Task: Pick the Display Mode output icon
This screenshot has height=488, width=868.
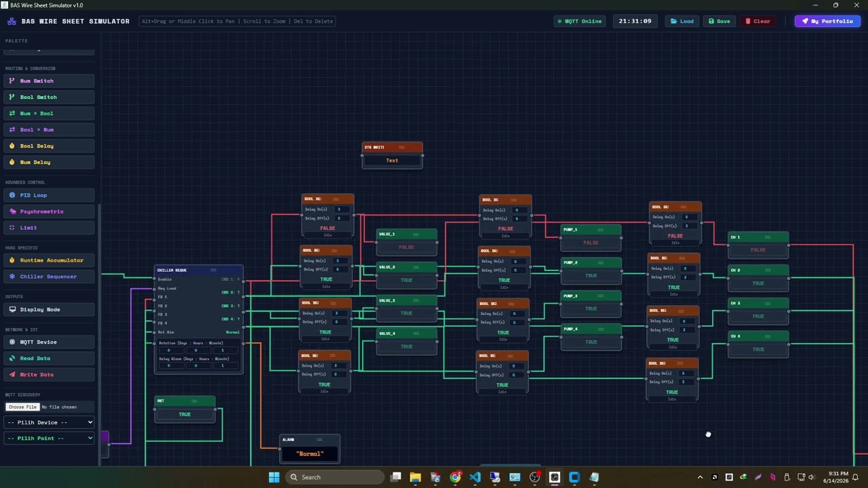Action: pyautogui.click(x=12, y=310)
